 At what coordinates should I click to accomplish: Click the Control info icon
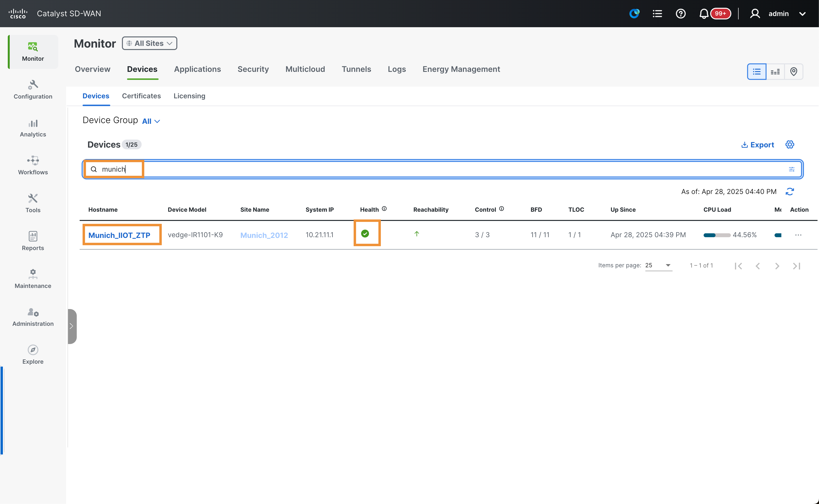tap(502, 209)
